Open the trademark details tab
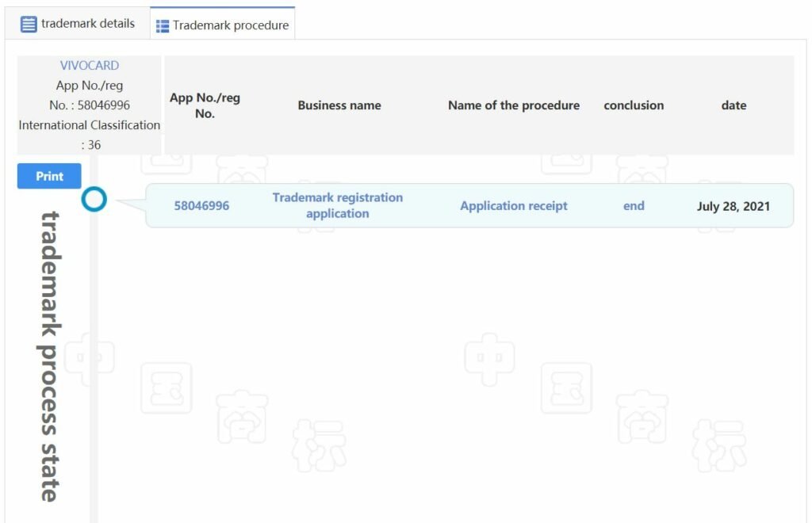This screenshot has width=812, height=523. point(78,24)
